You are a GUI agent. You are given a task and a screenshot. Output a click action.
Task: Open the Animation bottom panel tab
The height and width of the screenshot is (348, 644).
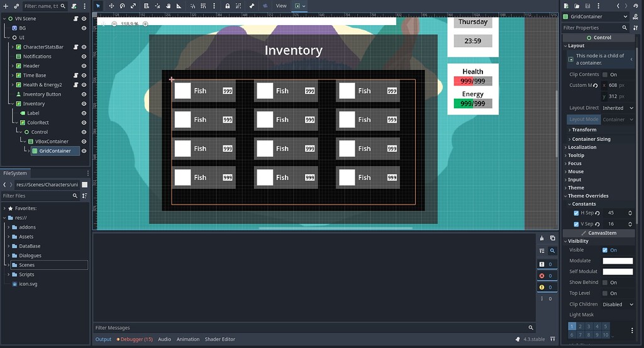(187, 339)
